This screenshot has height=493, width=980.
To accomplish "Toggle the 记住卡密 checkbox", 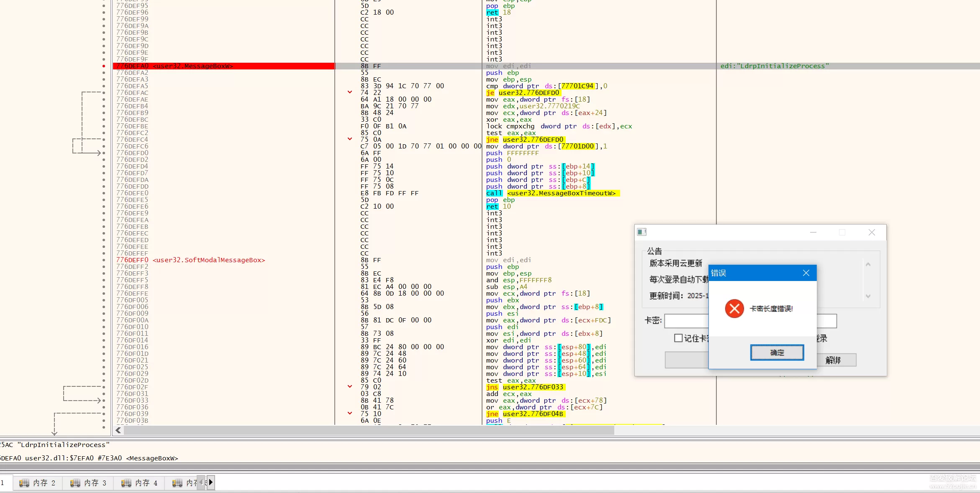I will tap(678, 338).
